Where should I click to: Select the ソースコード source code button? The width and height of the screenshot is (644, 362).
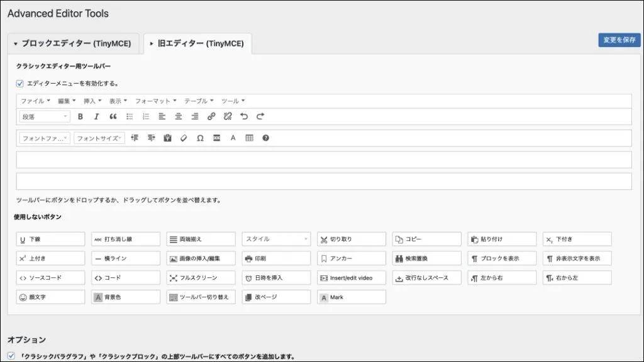50,277
